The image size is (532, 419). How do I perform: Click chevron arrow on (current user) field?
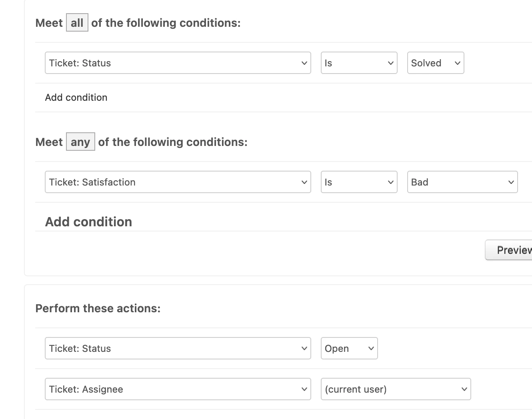(x=464, y=389)
